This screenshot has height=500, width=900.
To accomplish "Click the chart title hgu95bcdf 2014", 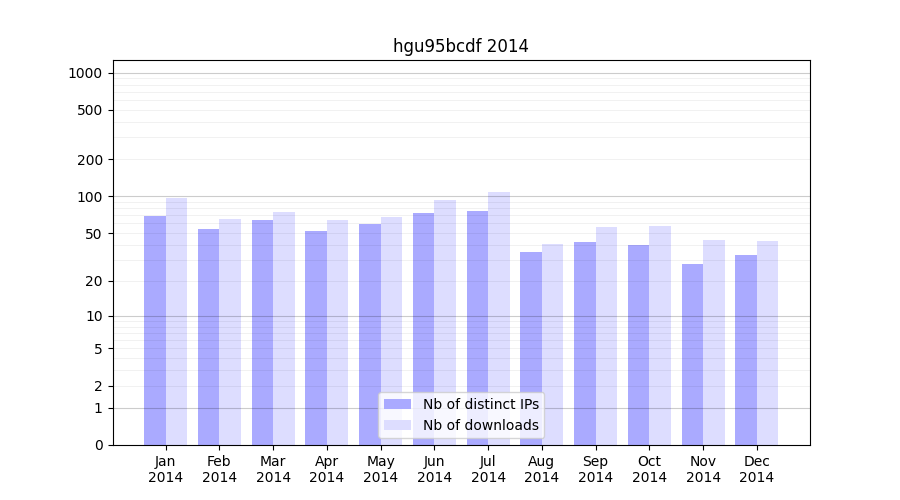I will [460, 46].
